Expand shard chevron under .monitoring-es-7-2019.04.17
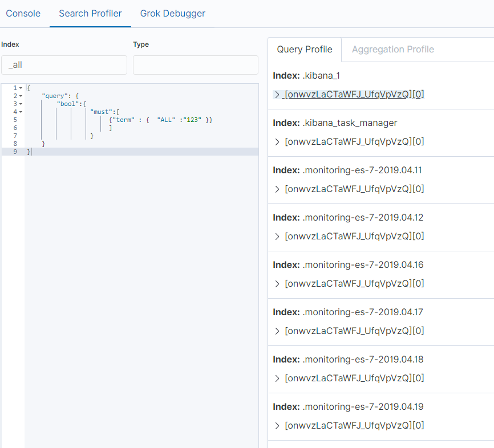The height and width of the screenshot is (448, 494). pyautogui.click(x=277, y=331)
